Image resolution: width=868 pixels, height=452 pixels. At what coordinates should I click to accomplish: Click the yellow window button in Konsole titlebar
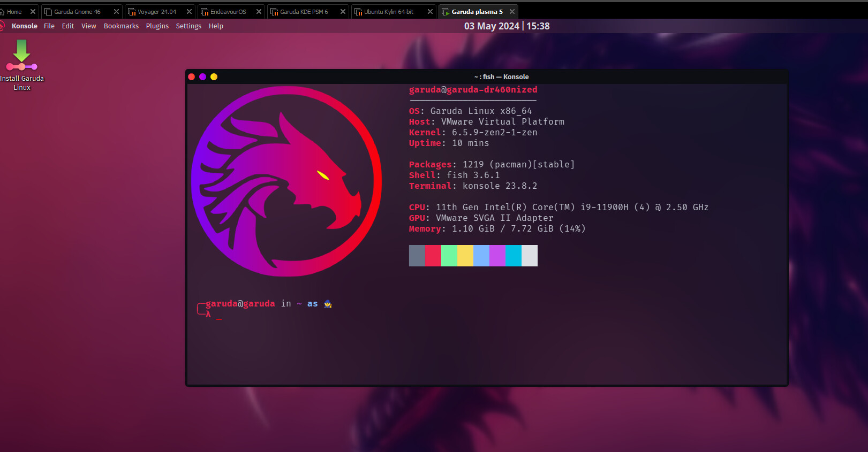point(214,76)
